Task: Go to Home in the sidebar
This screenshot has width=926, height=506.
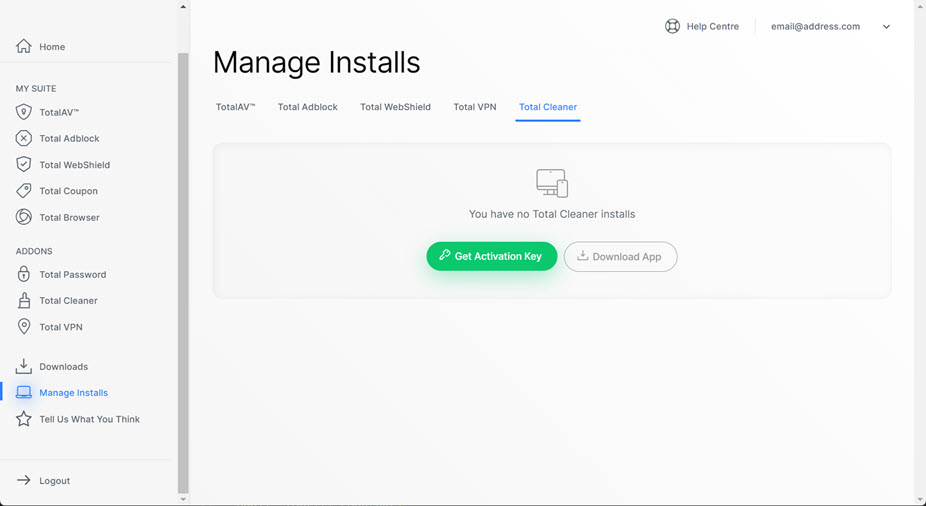Action: pyautogui.click(x=52, y=47)
